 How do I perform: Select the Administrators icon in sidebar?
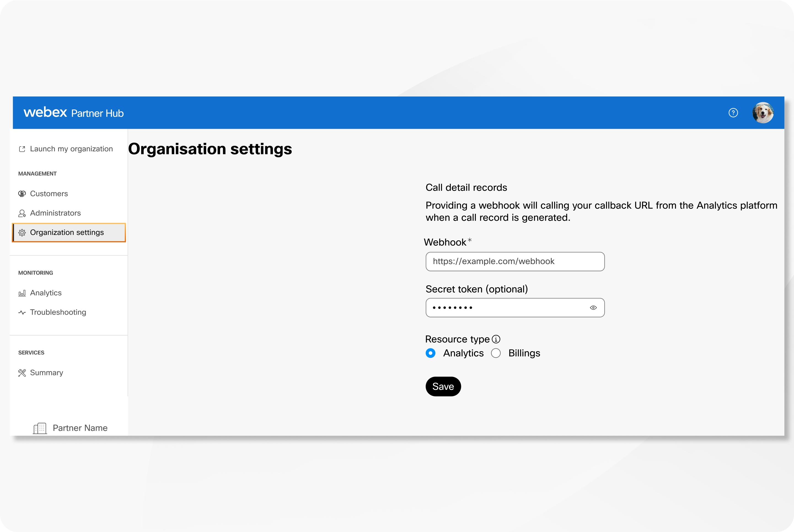coord(22,213)
